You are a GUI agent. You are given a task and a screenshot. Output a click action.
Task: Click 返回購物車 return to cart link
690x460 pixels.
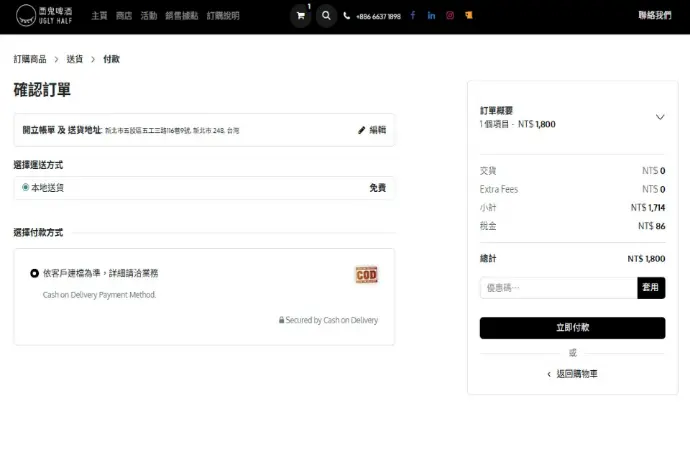[x=572, y=373]
